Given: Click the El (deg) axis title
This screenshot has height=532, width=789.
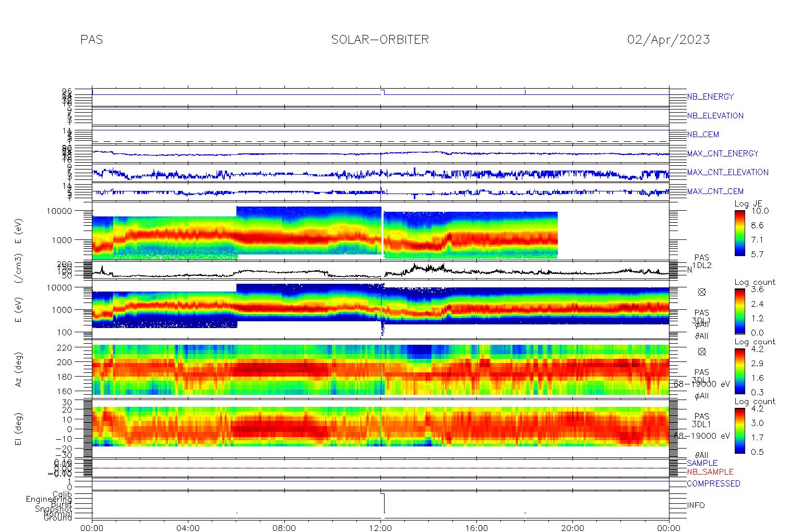Looking at the screenshot, I should click(19, 429).
